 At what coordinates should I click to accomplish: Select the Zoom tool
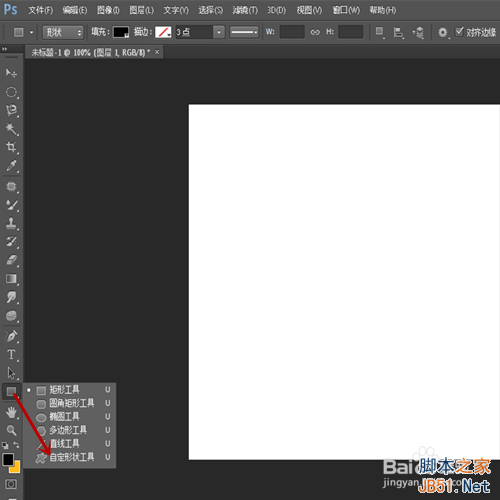tap(11, 430)
